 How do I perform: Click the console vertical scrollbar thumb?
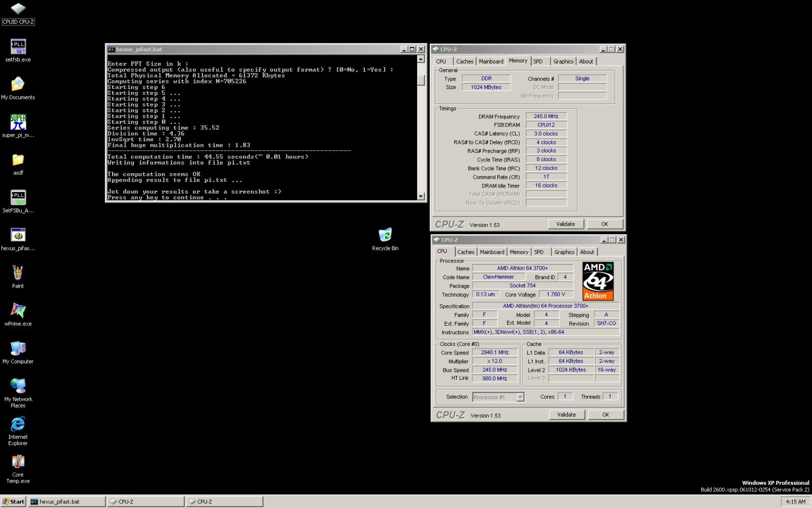[x=421, y=81]
